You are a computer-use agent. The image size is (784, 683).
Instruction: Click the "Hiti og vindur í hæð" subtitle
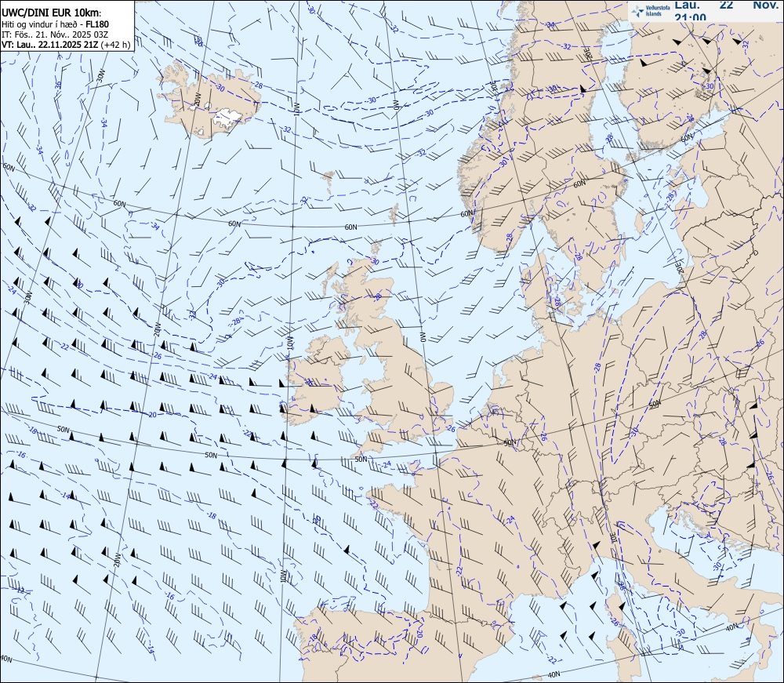point(38,24)
